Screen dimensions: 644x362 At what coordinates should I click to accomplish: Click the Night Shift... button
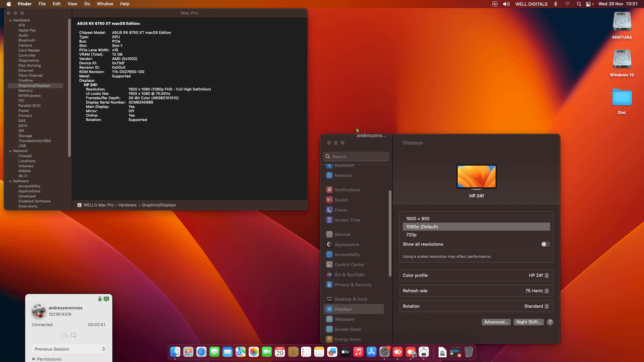(x=528, y=322)
